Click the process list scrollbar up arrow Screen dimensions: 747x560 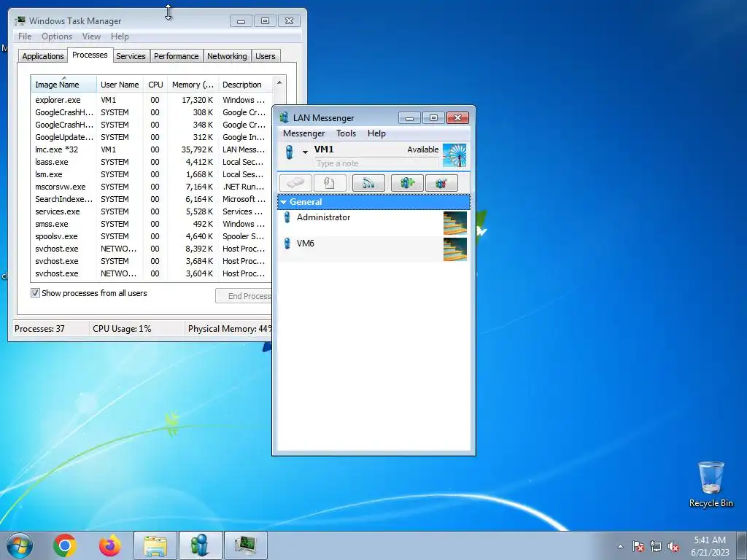[x=279, y=82]
